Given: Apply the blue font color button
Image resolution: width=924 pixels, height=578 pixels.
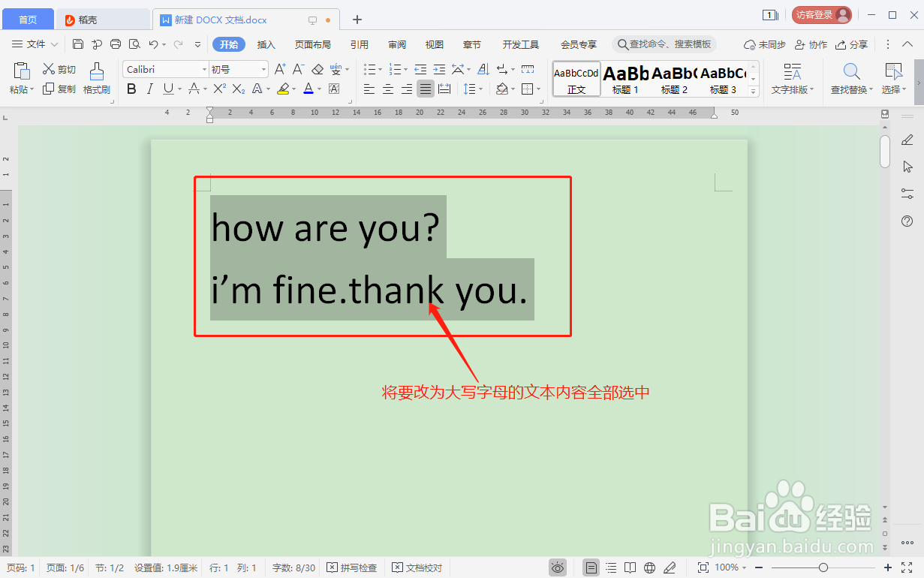Looking at the screenshot, I should pyautogui.click(x=308, y=89).
